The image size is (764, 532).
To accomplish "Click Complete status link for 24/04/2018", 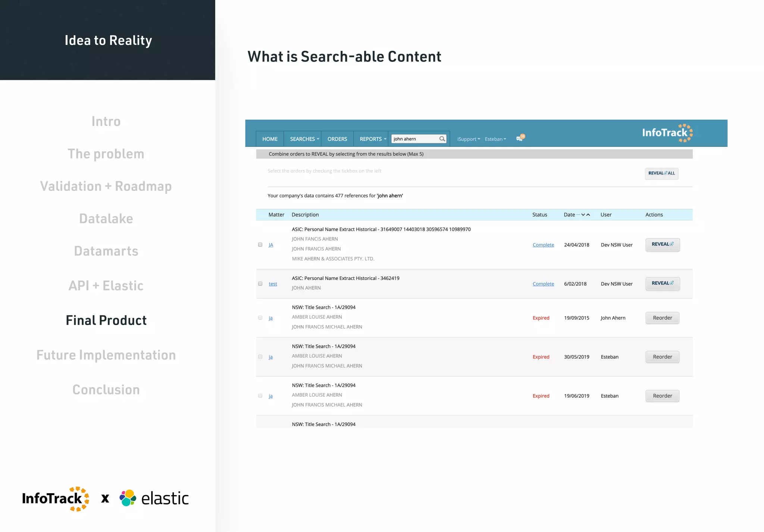I will (543, 245).
